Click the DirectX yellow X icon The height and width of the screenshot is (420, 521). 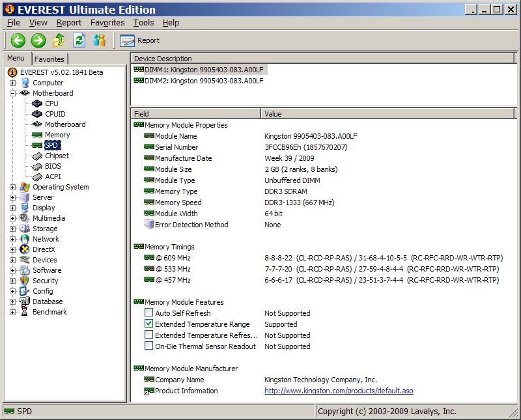(x=25, y=249)
